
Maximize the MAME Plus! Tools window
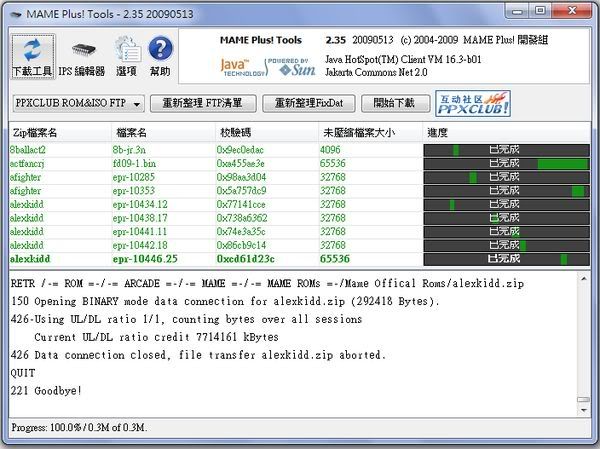click(x=540, y=11)
